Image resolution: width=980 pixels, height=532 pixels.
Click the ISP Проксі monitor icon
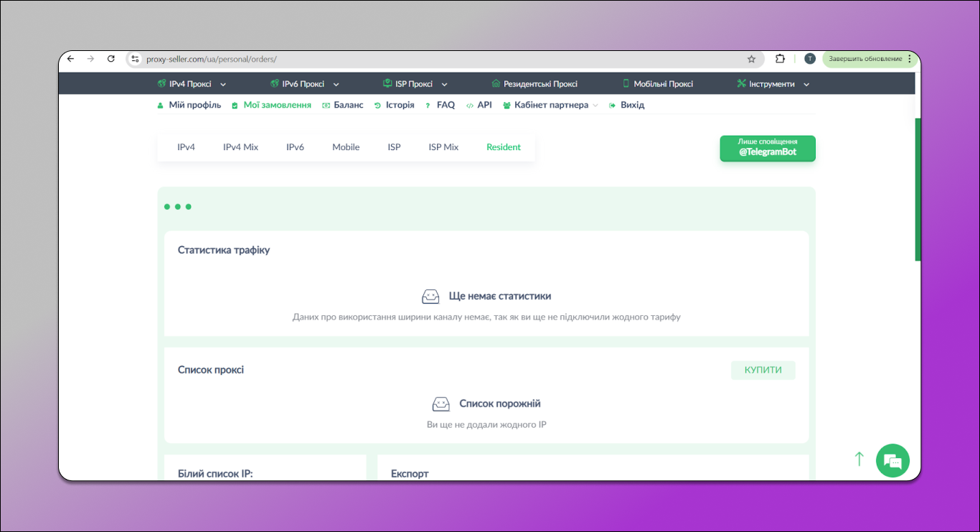(x=387, y=83)
